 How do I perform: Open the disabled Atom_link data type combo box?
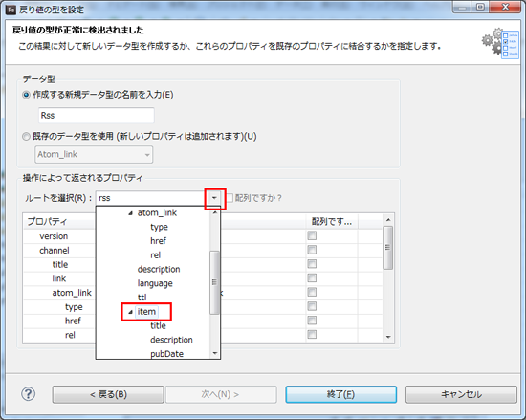[94, 154]
